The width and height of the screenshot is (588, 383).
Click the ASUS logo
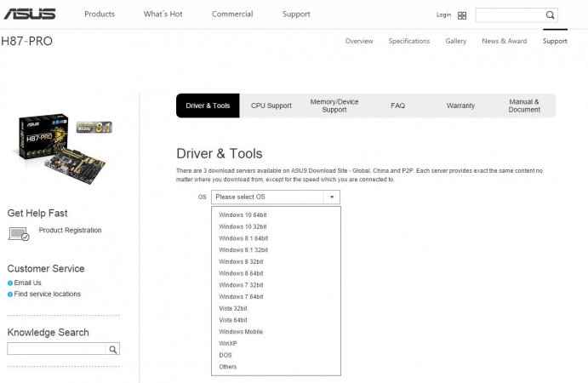(30, 14)
